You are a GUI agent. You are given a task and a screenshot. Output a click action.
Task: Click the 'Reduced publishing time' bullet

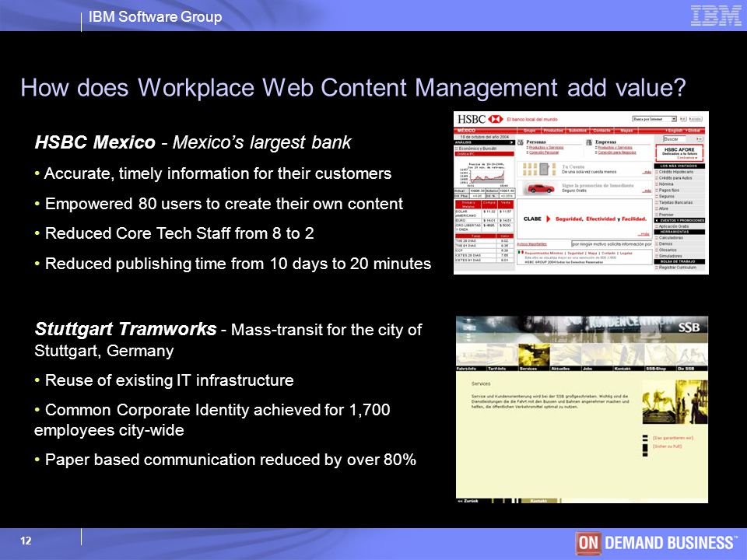[x=233, y=264]
